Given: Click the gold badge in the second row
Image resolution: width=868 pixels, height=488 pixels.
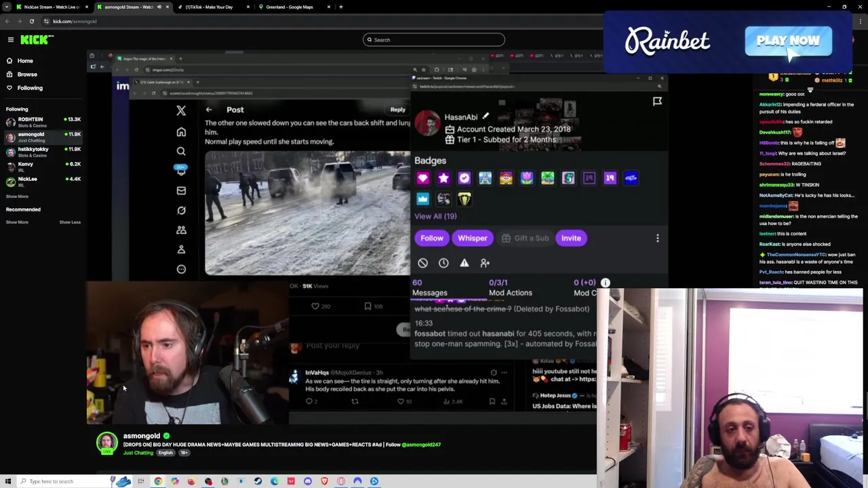Looking at the screenshot, I should (x=465, y=199).
